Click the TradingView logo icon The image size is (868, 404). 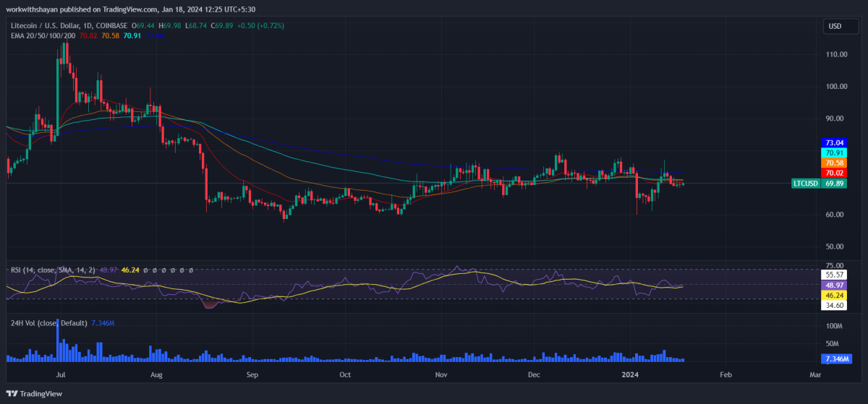[x=13, y=393]
